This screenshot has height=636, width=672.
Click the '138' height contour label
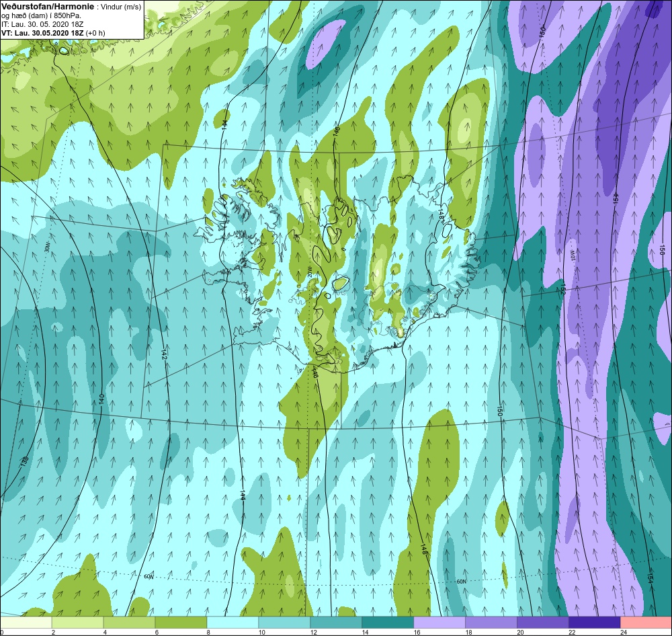point(24,461)
